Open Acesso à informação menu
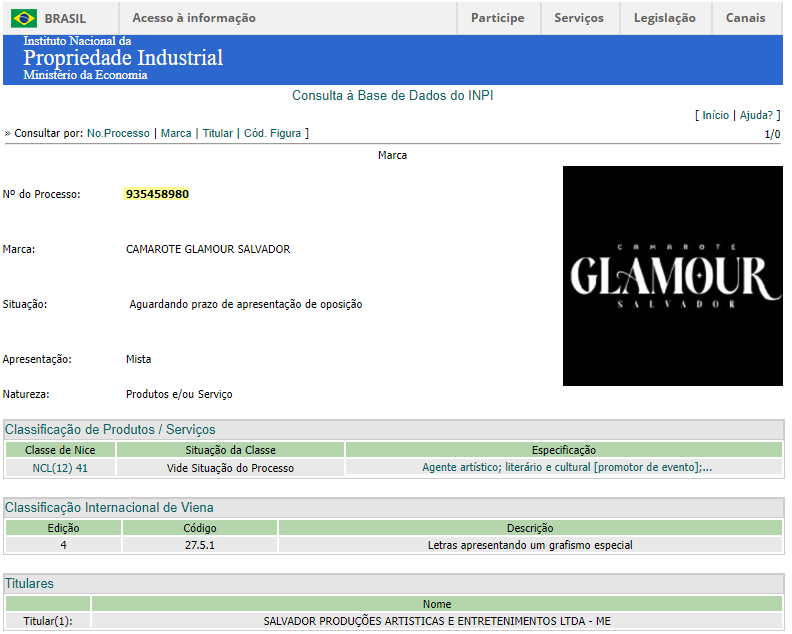The image size is (792, 634). pyautogui.click(x=194, y=18)
